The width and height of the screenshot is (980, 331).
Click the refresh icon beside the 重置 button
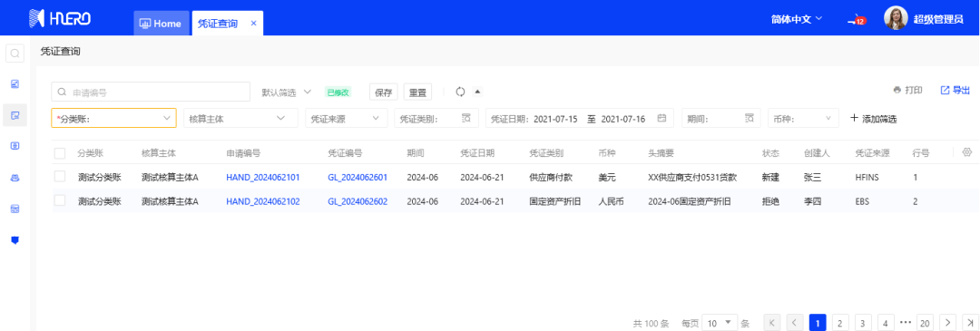coord(461,92)
